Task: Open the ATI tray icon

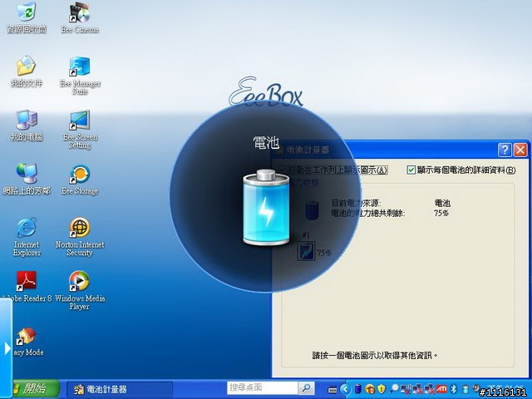Action: tap(441, 389)
